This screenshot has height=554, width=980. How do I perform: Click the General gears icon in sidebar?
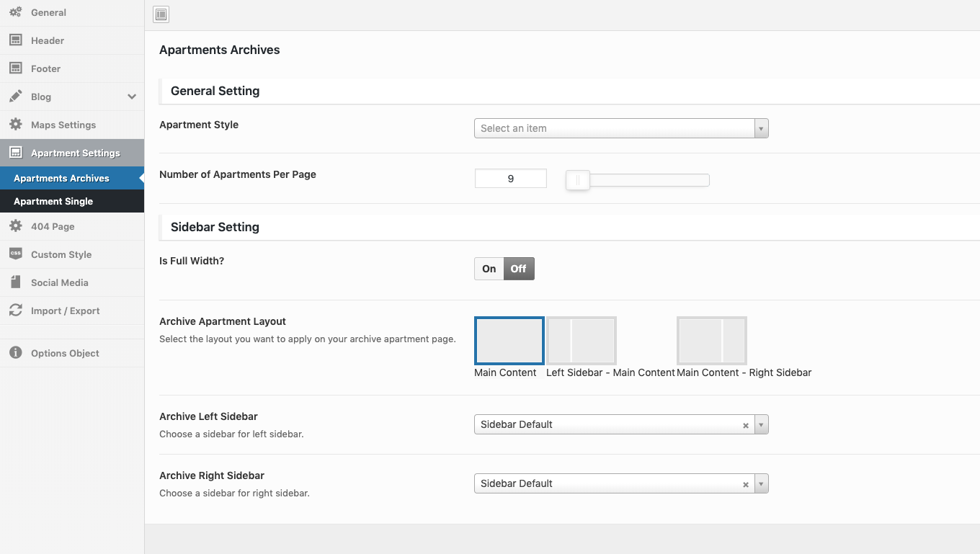[x=15, y=12]
